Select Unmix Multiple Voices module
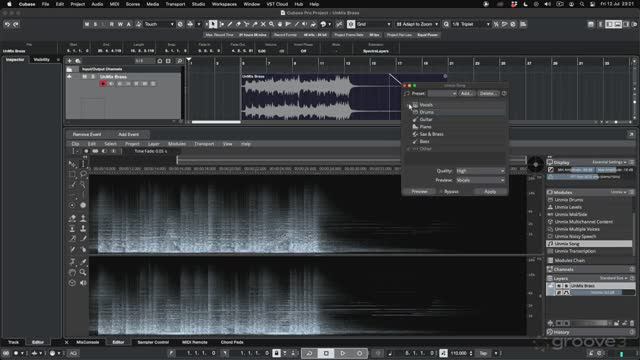Screen dimensions: 640x360 click(x=577, y=229)
